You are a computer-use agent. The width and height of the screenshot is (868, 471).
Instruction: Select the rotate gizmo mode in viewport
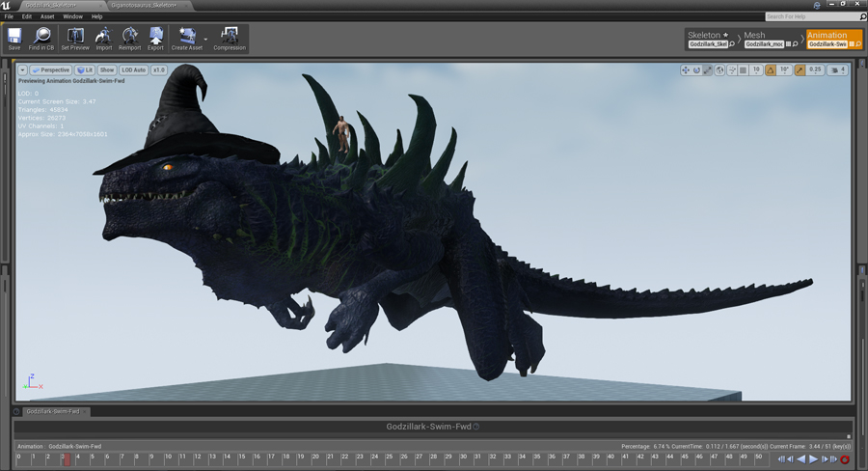[x=696, y=69]
